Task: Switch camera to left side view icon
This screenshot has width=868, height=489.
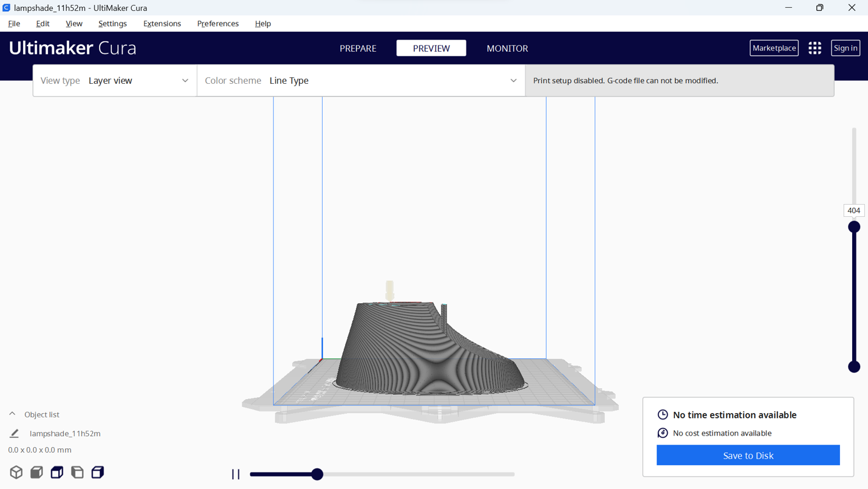Action: click(77, 472)
